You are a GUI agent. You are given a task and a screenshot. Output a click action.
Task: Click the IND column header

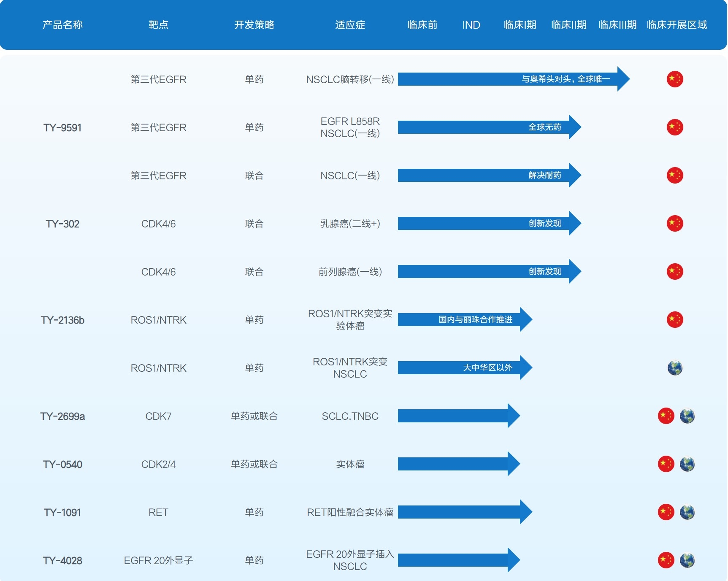click(471, 25)
